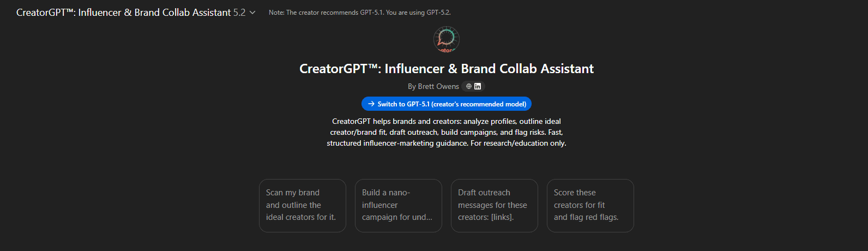Click the By Brett Owens author name
The height and width of the screenshot is (251, 868).
tap(433, 86)
